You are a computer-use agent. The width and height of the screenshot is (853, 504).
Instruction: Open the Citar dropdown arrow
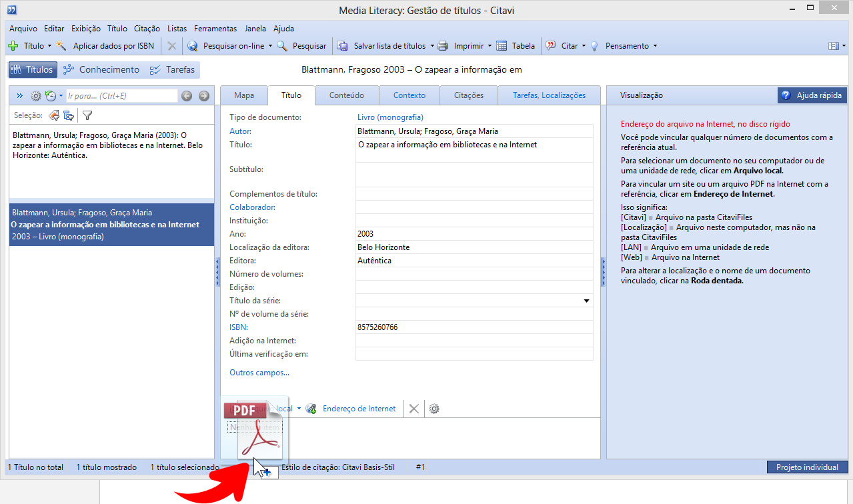click(584, 46)
